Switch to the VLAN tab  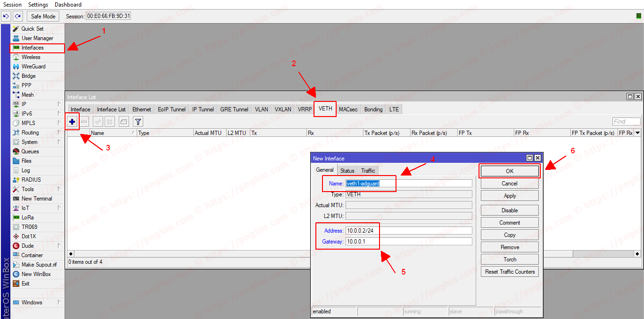pyautogui.click(x=262, y=109)
